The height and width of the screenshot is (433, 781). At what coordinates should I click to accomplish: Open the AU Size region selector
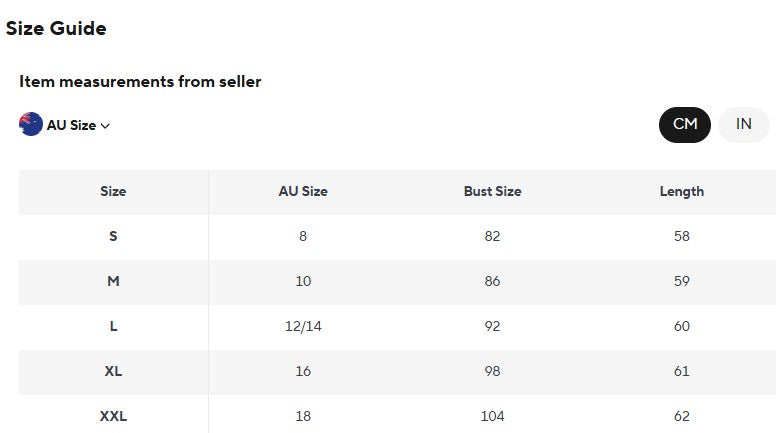click(65, 125)
